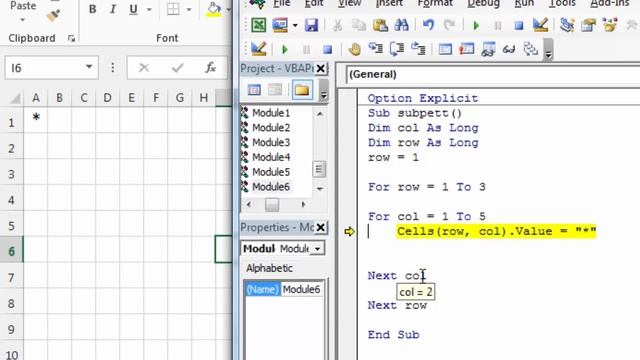640x360 pixels.
Task: Close the Project Explorer panel
Action: 321,69
